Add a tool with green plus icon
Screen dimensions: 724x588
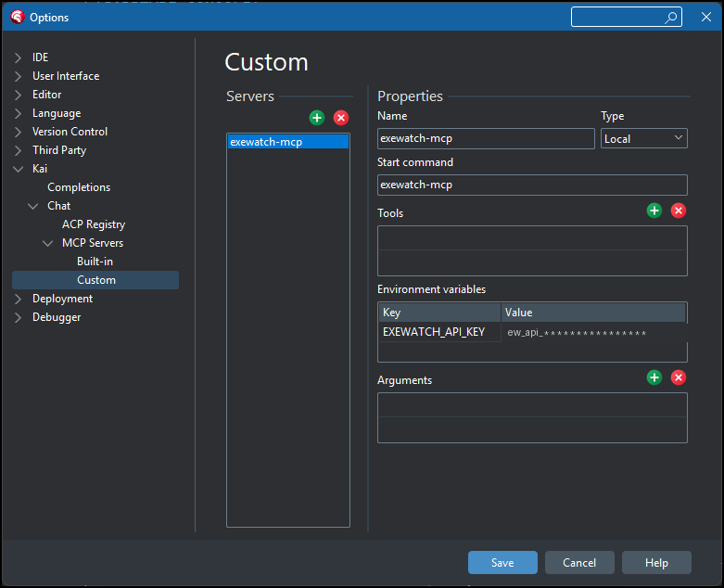(654, 211)
